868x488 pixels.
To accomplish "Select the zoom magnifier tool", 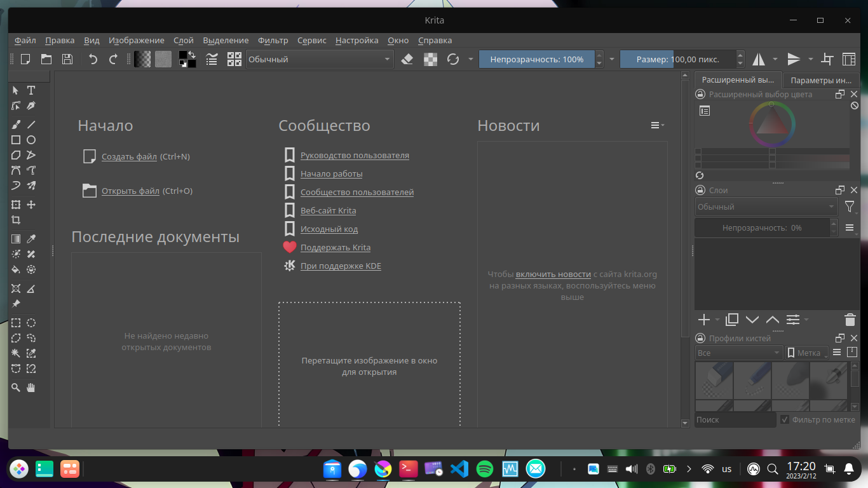I will click(16, 388).
